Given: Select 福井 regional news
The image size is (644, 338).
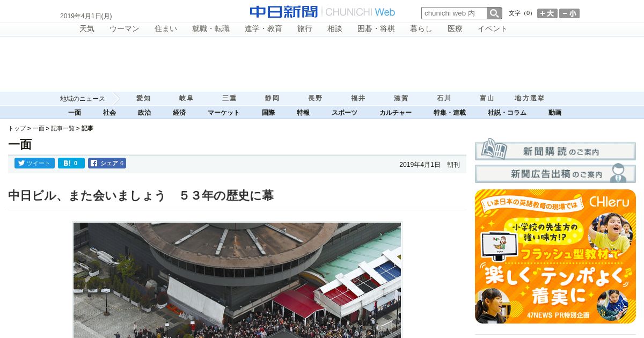Looking at the screenshot, I should pos(358,98).
